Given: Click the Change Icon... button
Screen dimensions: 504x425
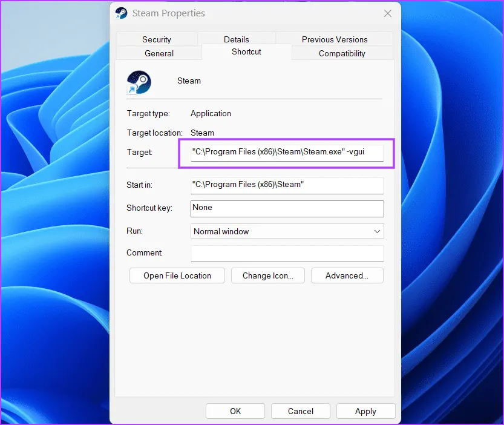Looking at the screenshot, I should (x=267, y=275).
